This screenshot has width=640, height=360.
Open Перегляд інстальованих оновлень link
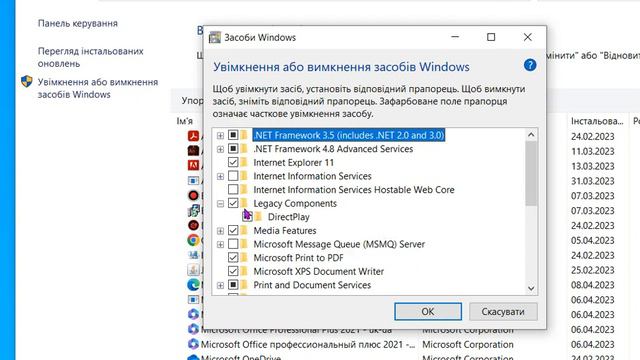pyautogui.click(x=91, y=58)
